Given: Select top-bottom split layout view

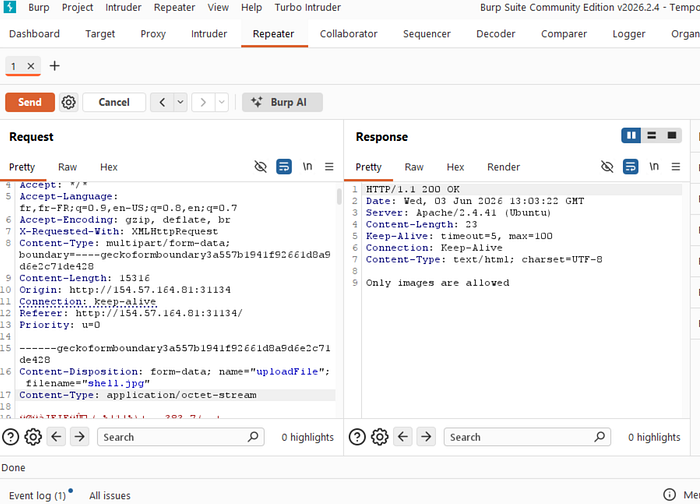Looking at the screenshot, I should point(651,135).
